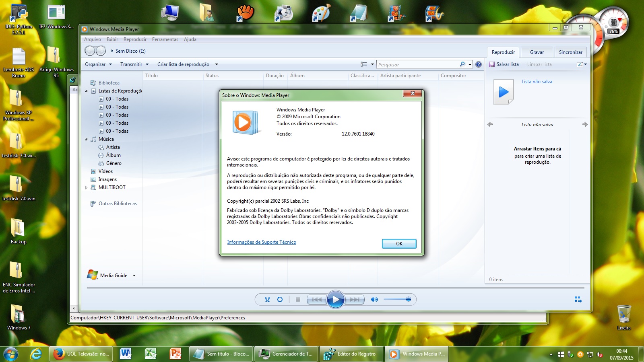Go to the previous track

pos(317,300)
